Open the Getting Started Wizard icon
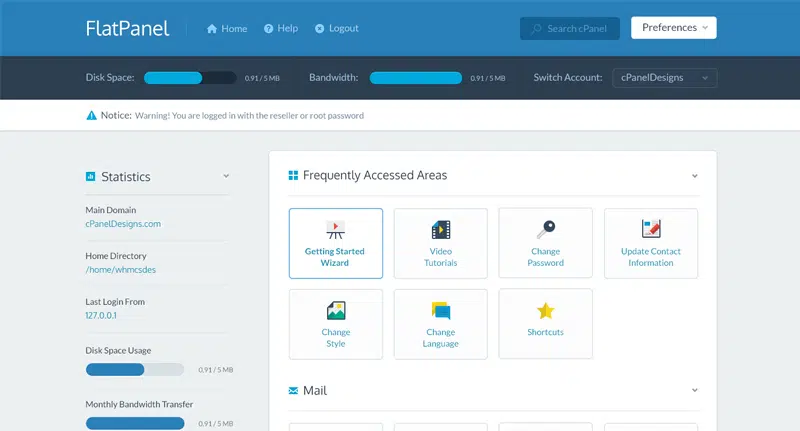Image resolution: width=800 pixels, height=431 pixels. coord(335,229)
